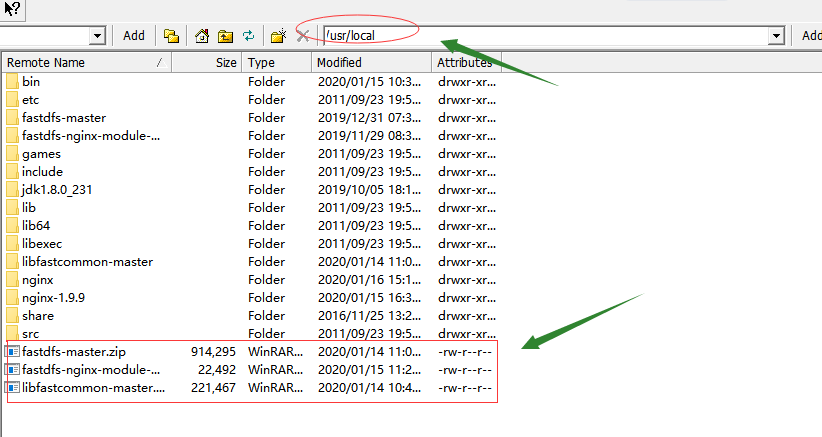Sort by Attributes column header
This screenshot has height=437, width=822.
466,62
